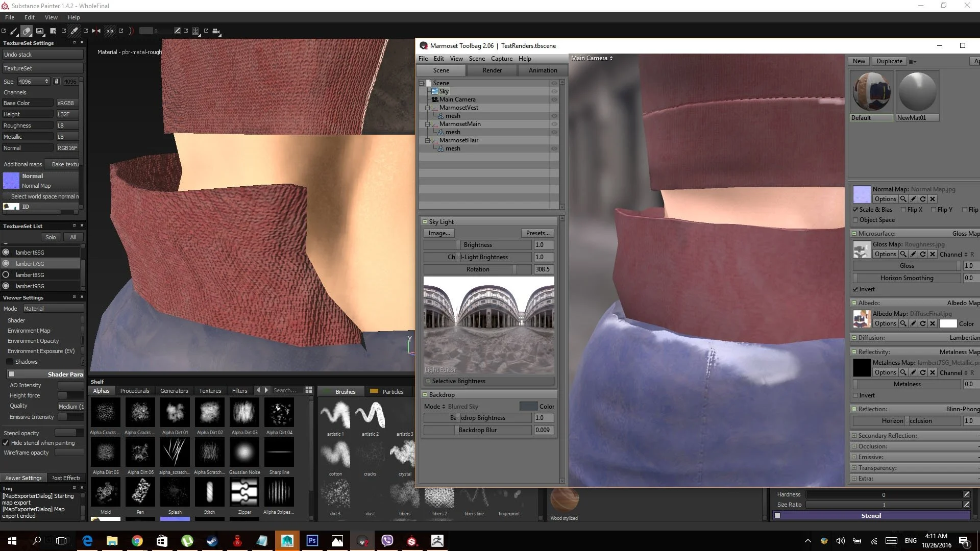The height and width of the screenshot is (551, 980).
Task: Select the lambert6SG texture set radio
Action: coord(6,252)
